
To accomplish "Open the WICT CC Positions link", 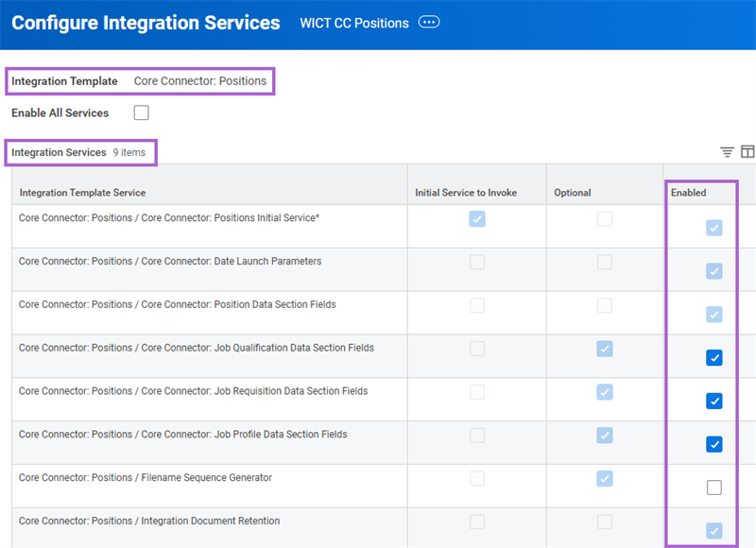I will pos(354,23).
